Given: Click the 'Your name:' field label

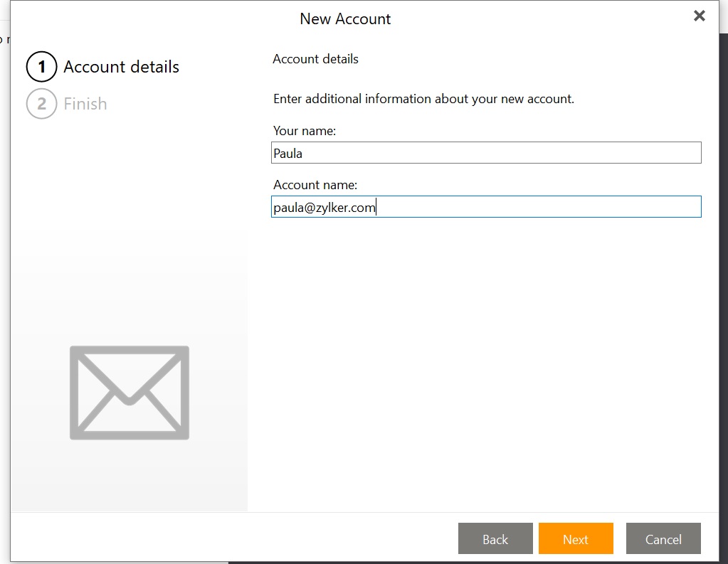Looking at the screenshot, I should click(305, 131).
